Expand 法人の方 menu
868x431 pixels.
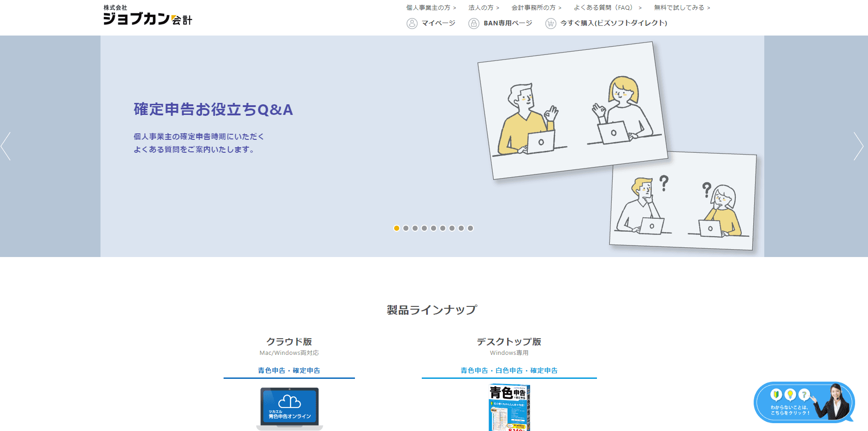tap(484, 8)
